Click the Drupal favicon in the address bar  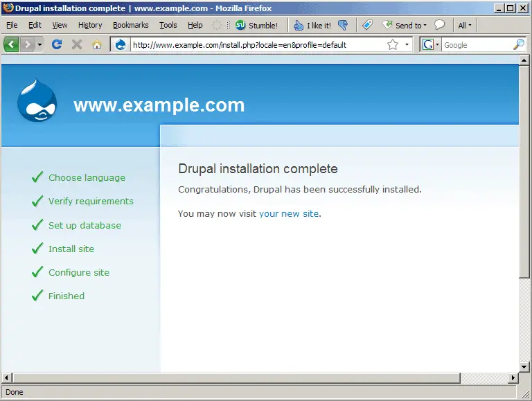tap(121, 44)
